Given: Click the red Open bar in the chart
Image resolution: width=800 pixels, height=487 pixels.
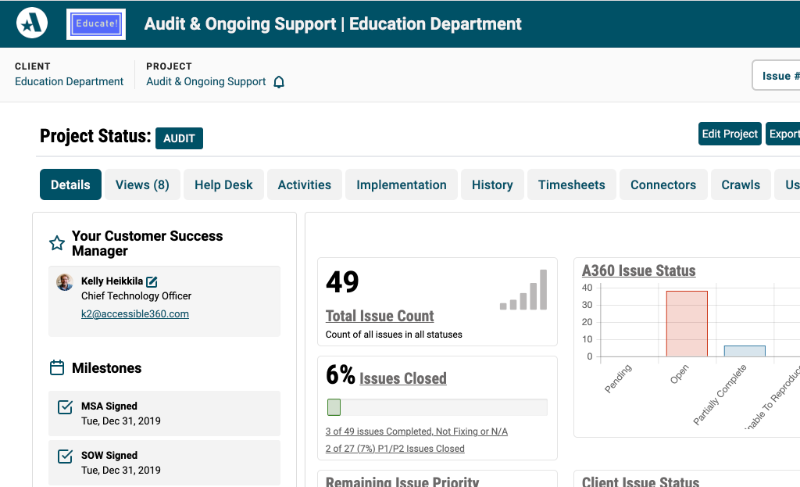Looking at the screenshot, I should click(687, 324).
